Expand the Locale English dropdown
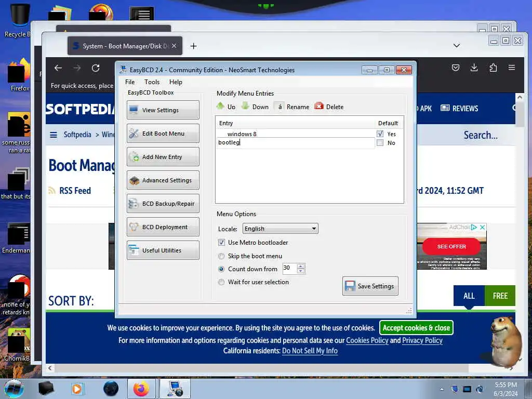 [280, 229]
